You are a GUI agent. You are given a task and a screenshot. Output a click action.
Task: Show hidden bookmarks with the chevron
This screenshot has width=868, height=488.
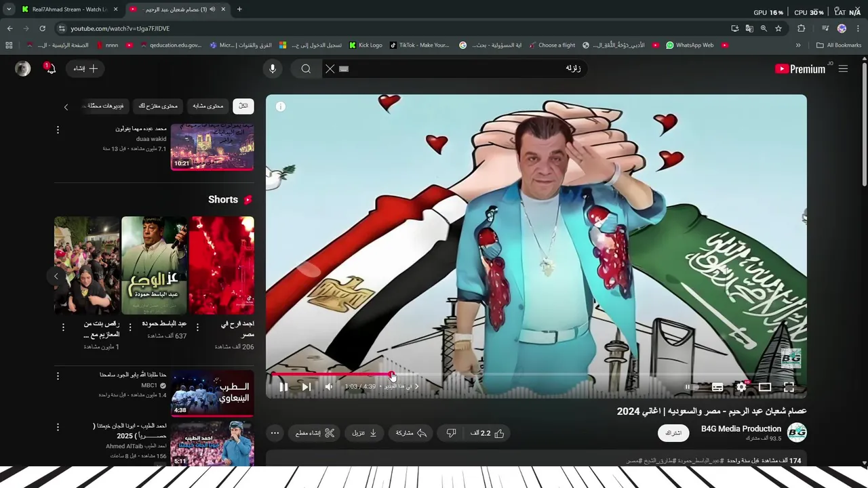[x=798, y=45]
